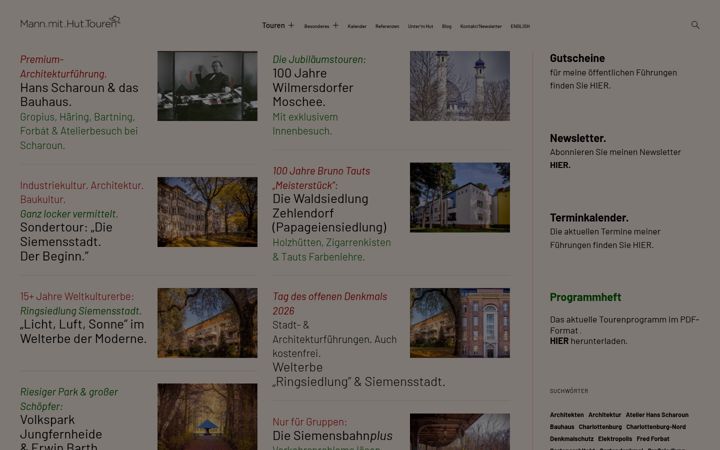
Task: Select the Architektur tag
Action: click(604, 415)
